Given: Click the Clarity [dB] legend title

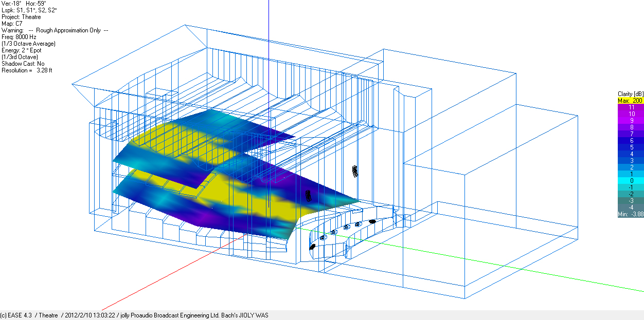Looking at the screenshot, I should (630, 94).
